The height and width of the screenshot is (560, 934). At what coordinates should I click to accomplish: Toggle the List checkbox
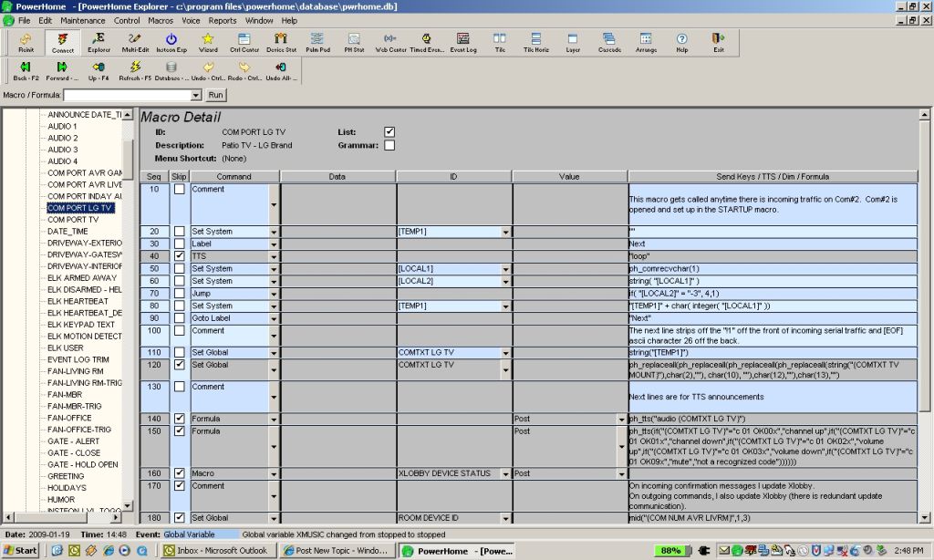point(389,132)
